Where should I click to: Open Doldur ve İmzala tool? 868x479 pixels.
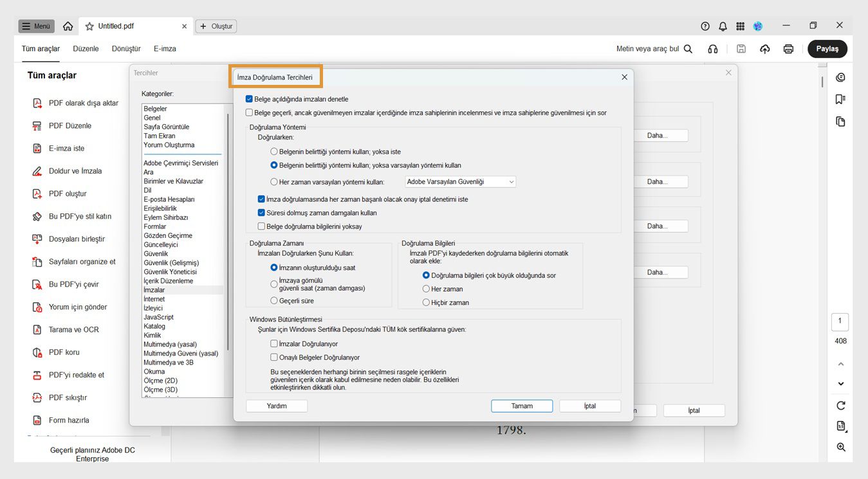67,171
